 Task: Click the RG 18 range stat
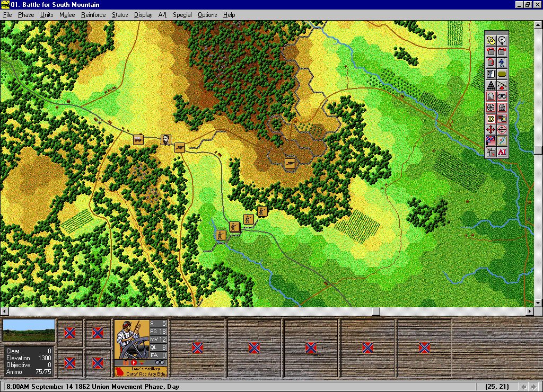[158, 332]
